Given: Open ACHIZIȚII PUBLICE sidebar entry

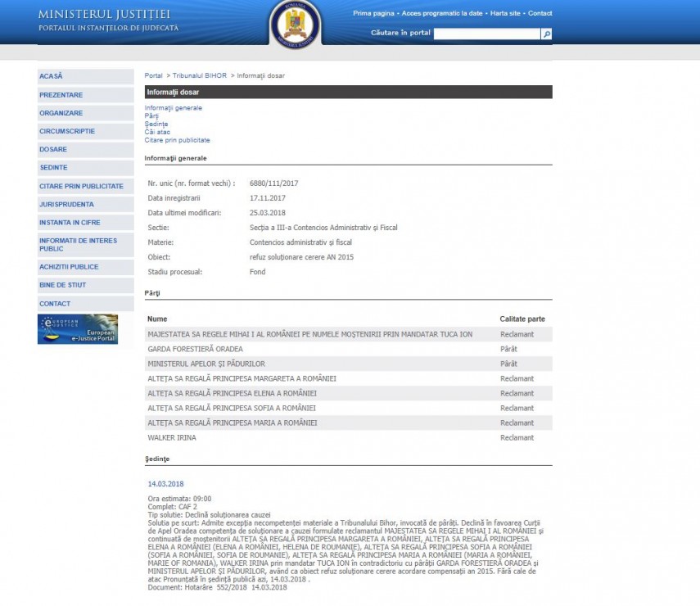Looking at the screenshot, I should click(x=85, y=267).
